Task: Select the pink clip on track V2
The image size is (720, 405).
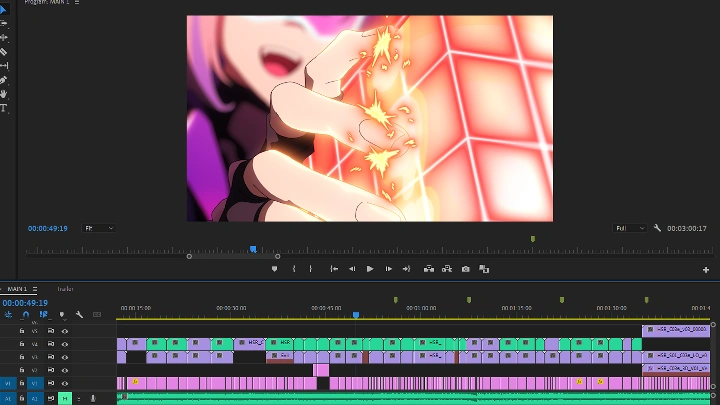Action: (x=321, y=370)
